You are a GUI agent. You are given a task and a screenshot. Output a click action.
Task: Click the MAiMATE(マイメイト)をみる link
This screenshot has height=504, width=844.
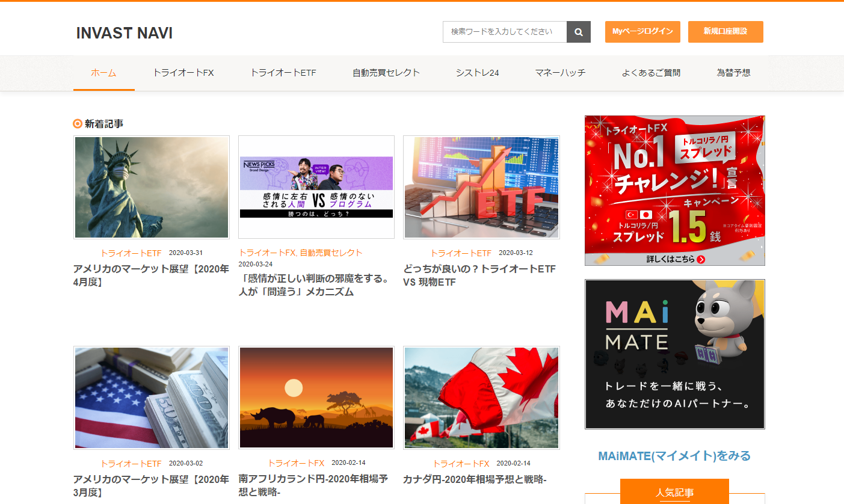(x=674, y=456)
